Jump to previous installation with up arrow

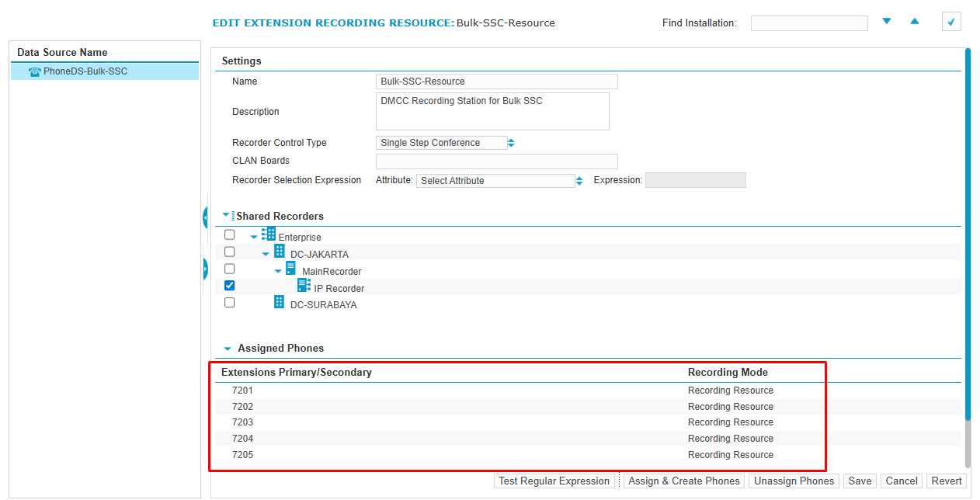click(x=915, y=22)
